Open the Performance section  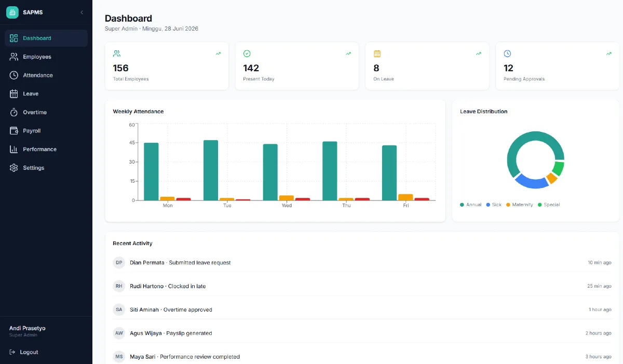pyautogui.click(x=46, y=149)
